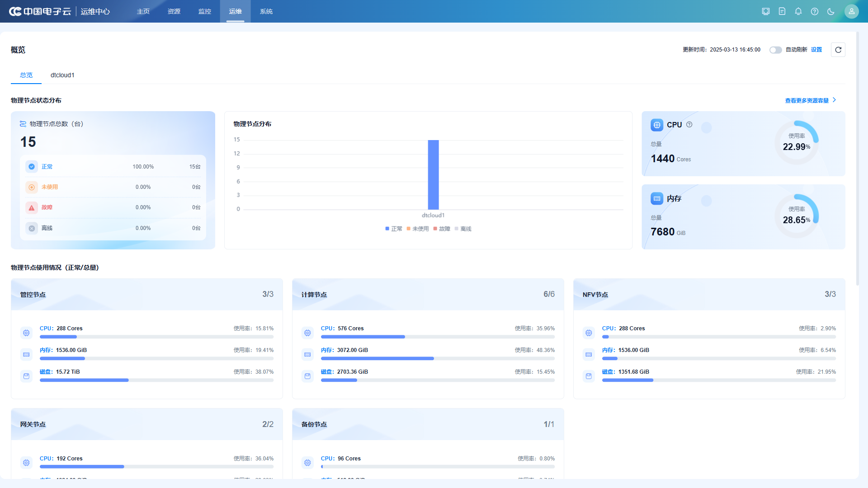Click the 未使用 status icon
Screen dimensions: 868x488
click(x=32, y=187)
